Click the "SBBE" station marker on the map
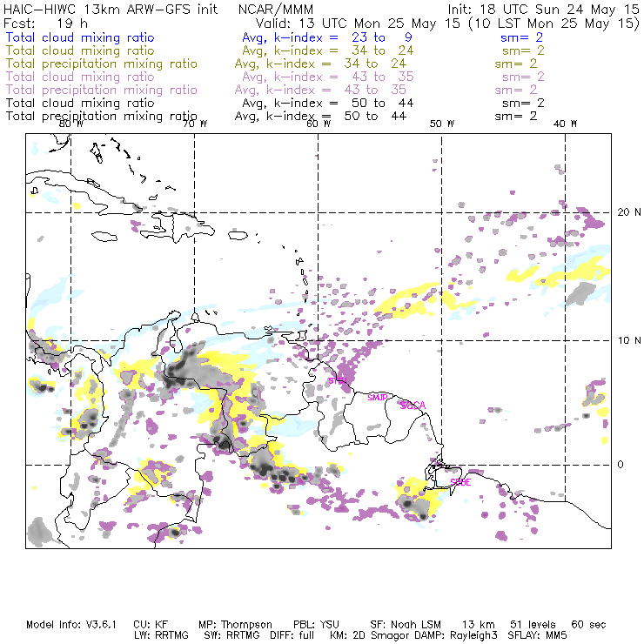Screen dimensions: 644x644 tap(460, 482)
